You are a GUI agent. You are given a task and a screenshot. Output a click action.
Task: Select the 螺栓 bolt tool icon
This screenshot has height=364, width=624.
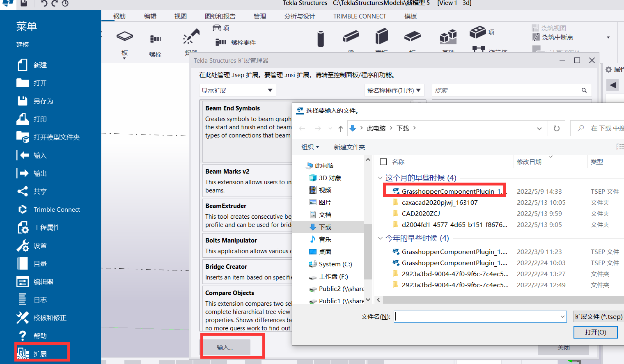(x=155, y=39)
